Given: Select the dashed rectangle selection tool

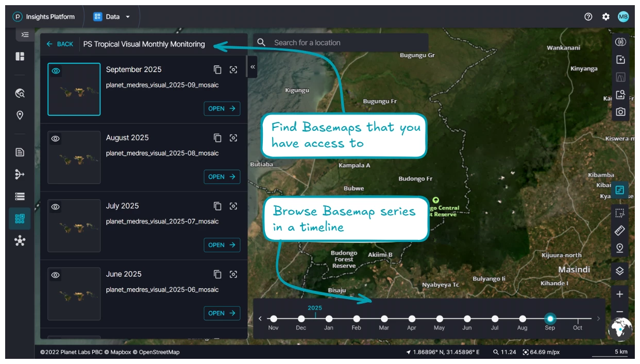Looking at the screenshot, I should (620, 213).
